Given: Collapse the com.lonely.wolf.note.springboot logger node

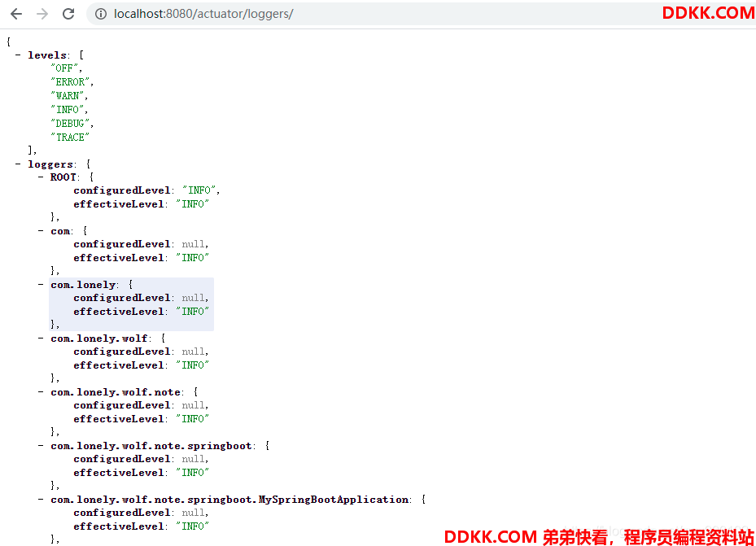Looking at the screenshot, I should pos(41,446).
